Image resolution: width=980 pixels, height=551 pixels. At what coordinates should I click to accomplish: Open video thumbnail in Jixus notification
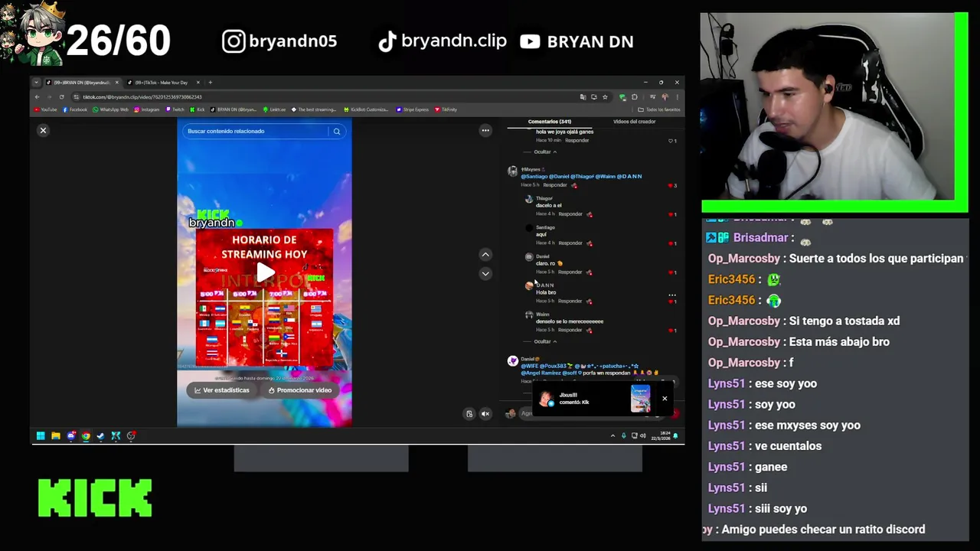coord(640,399)
